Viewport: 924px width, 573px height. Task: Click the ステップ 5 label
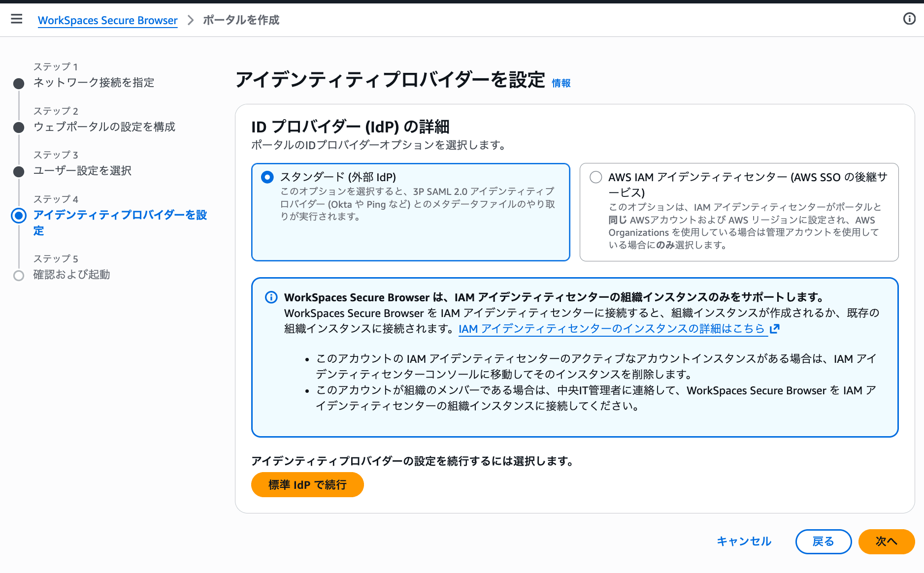[56, 259]
